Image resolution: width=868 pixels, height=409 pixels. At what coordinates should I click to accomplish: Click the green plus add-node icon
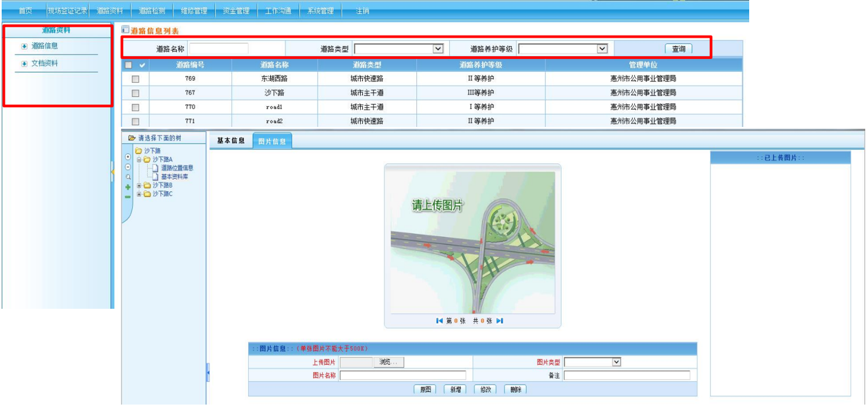coord(128,187)
